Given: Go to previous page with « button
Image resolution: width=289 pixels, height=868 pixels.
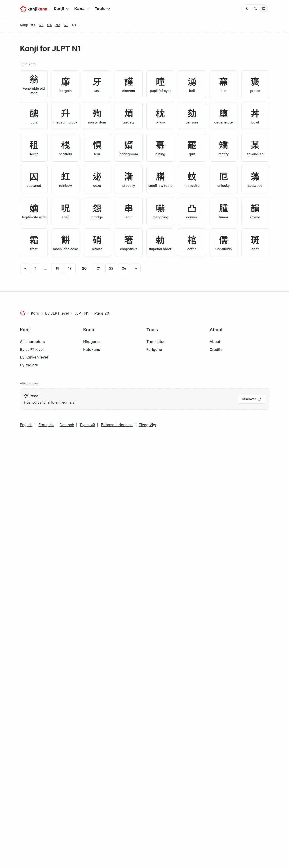Looking at the screenshot, I should tap(25, 269).
